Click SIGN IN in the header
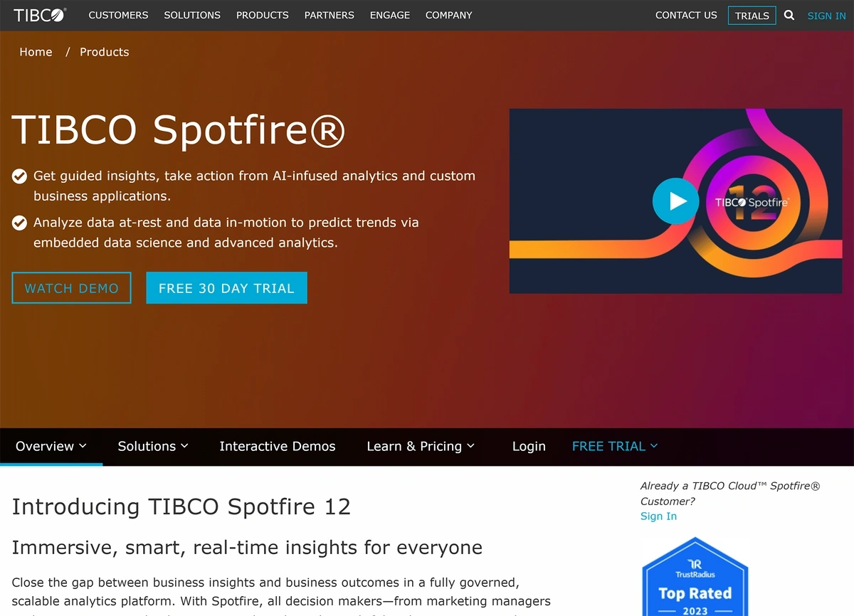The height and width of the screenshot is (616, 854). 827,16
